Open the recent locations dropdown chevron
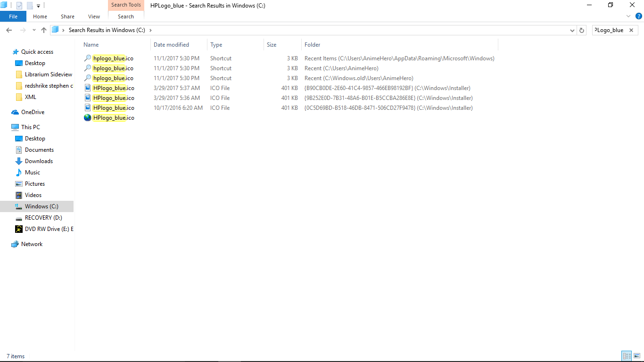Image resolution: width=644 pixels, height=362 pixels. [34, 30]
